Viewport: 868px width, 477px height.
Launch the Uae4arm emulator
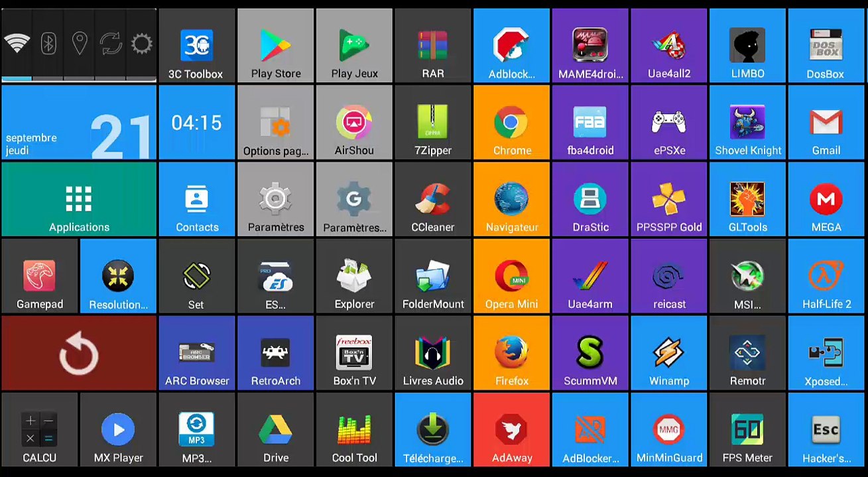tap(590, 276)
